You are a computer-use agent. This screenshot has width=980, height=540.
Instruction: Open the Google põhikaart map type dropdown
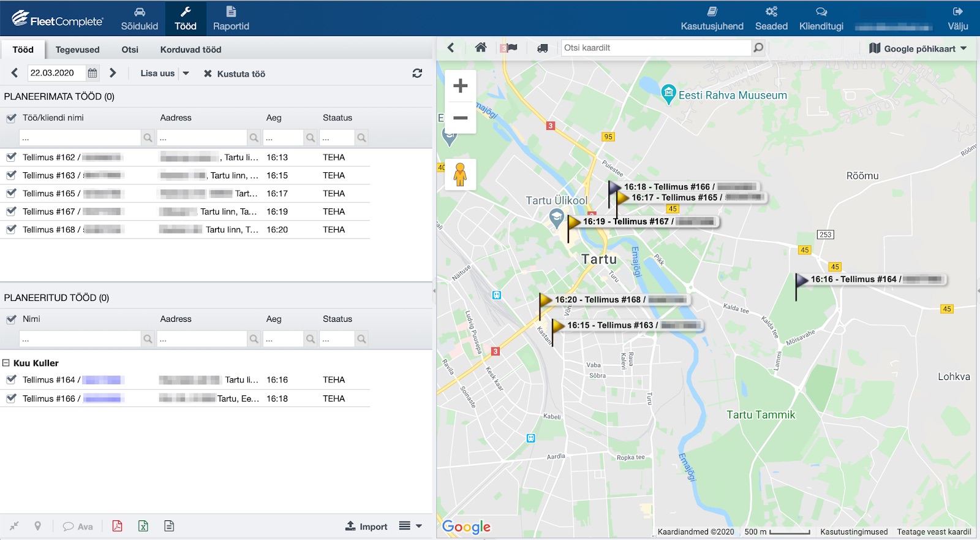click(918, 48)
